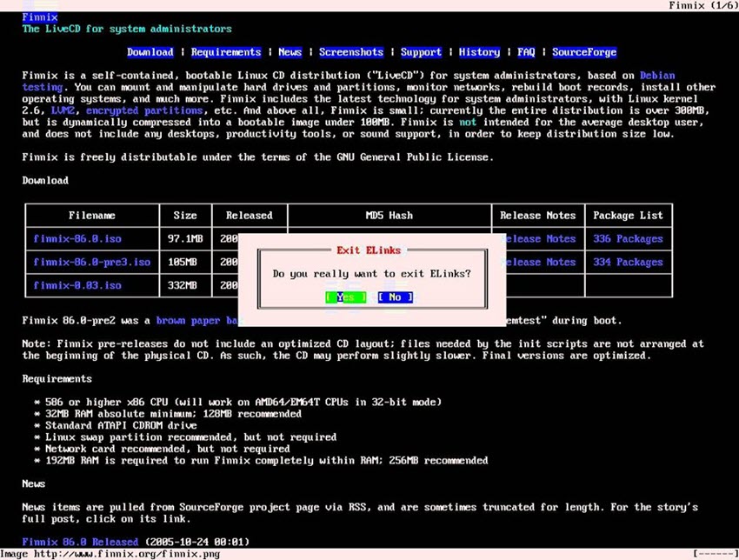Click the Package List column header
This screenshot has width=739, height=560.
point(628,216)
